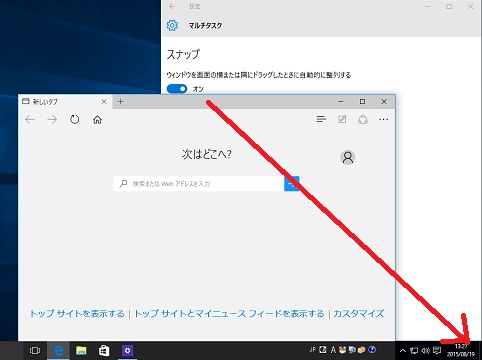Select the 新しいタブ tab
The image size is (482, 360).
[x=65, y=101]
